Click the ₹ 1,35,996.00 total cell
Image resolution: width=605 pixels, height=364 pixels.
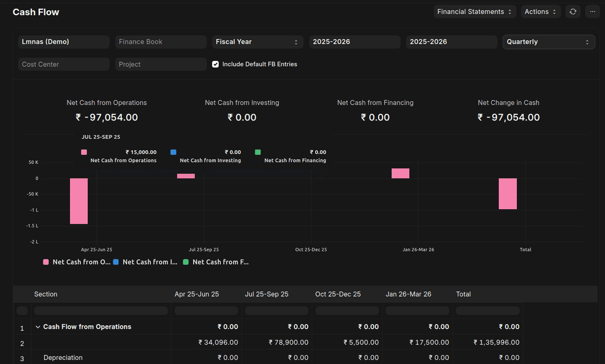[x=497, y=342]
